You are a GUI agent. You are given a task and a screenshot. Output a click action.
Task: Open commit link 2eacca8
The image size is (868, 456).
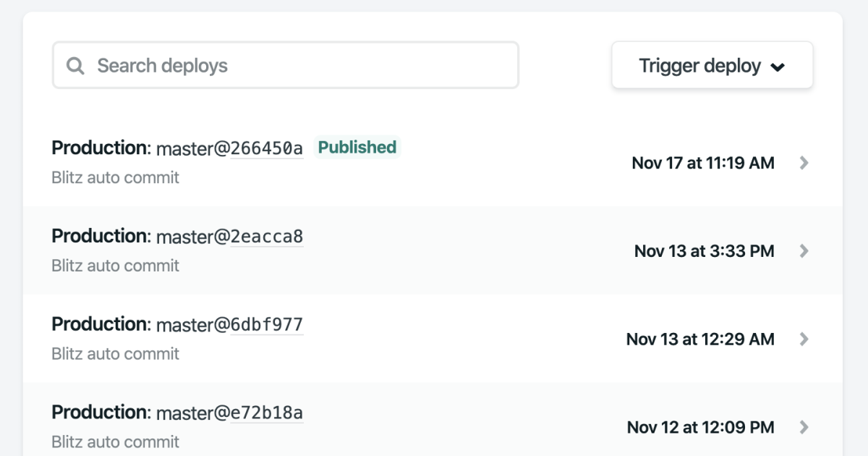click(267, 237)
